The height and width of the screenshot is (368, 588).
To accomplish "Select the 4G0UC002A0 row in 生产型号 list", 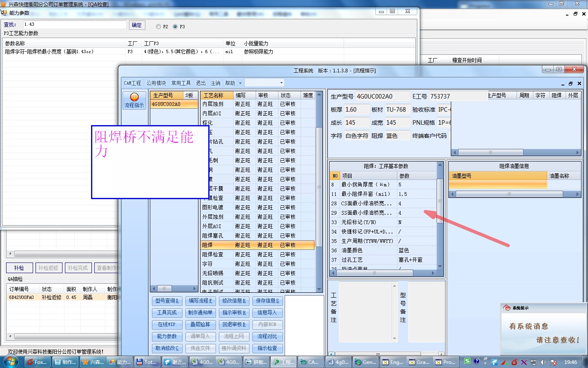I will click(x=174, y=104).
